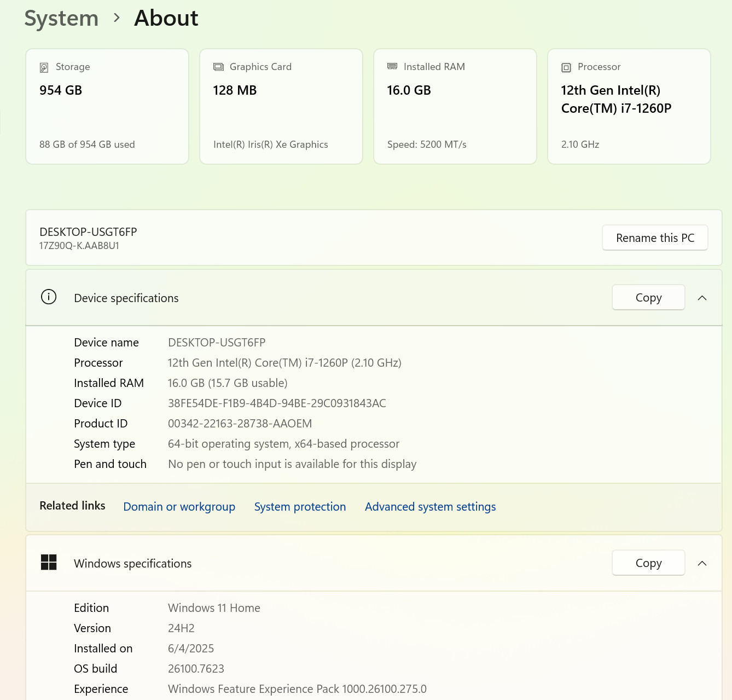This screenshot has height=700, width=732.
Task: Open Advanced system settings link
Action: pyautogui.click(x=431, y=506)
